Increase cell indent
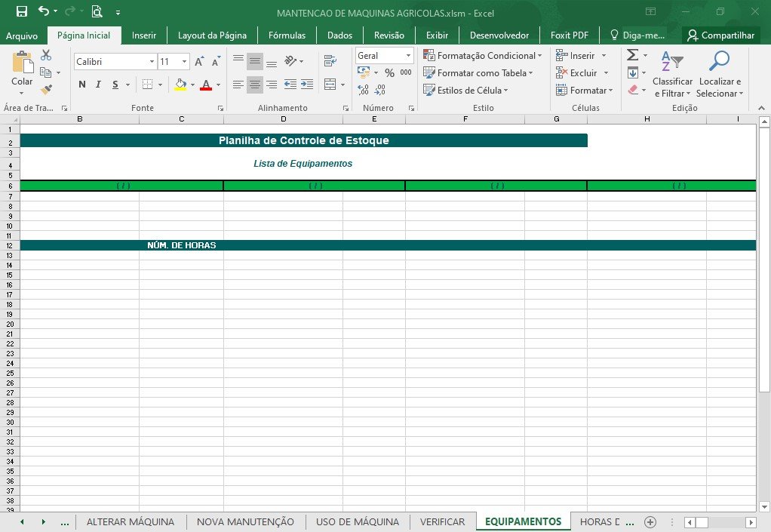Screen dimensions: 771x532 click(307, 85)
